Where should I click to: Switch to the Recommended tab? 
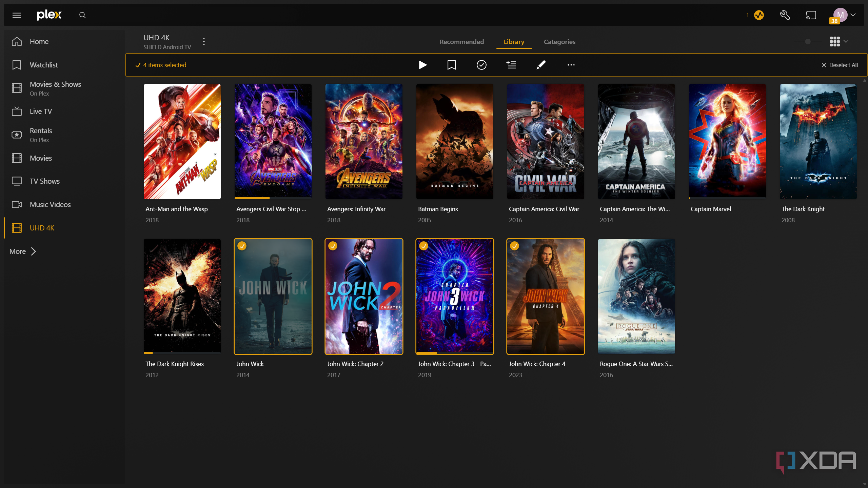click(x=461, y=42)
